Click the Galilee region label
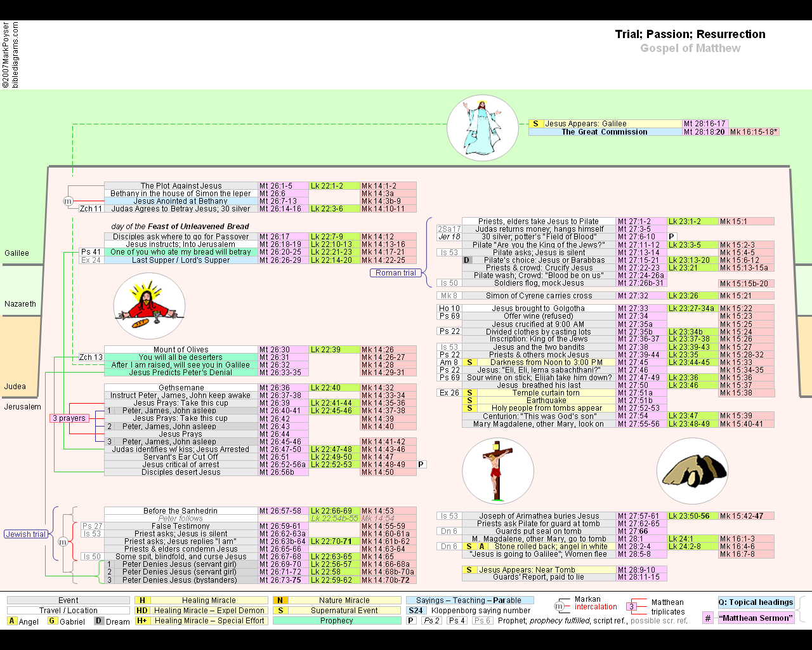Screen dimensions: 812x650 [x=16, y=253]
